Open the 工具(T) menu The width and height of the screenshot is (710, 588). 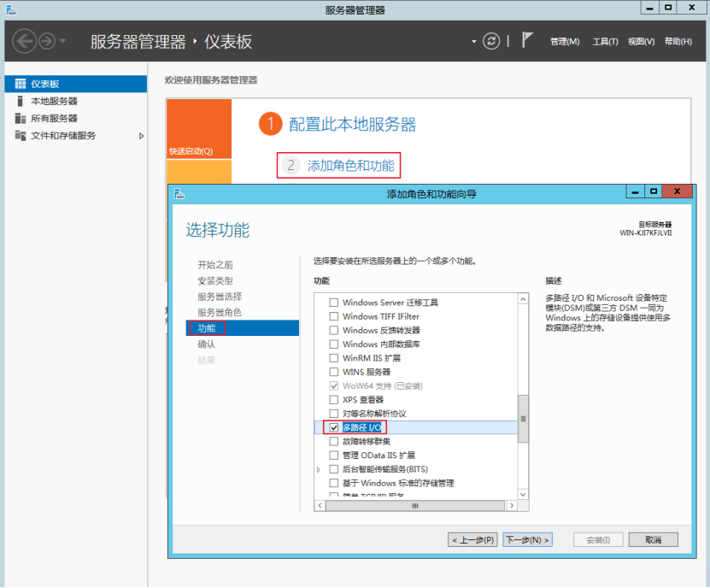[x=604, y=40]
